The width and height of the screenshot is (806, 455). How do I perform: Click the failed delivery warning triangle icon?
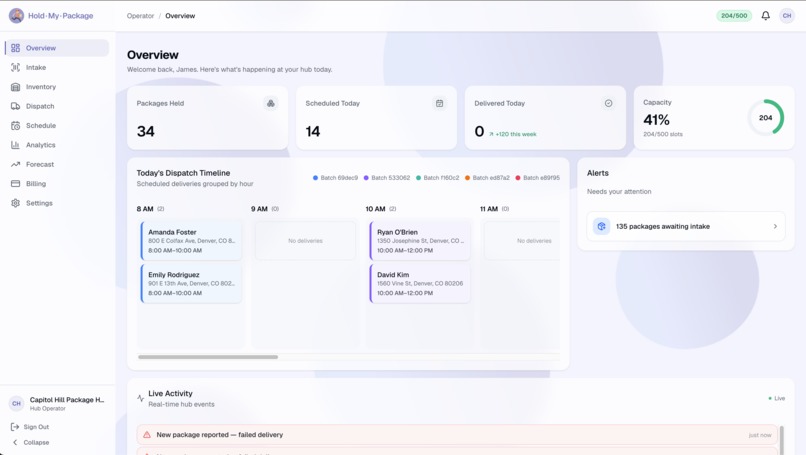[x=146, y=434]
